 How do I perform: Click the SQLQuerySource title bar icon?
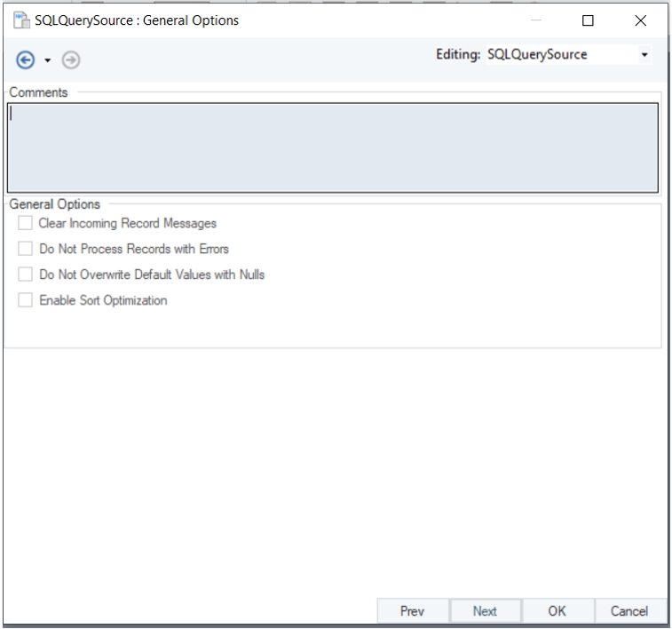pos(21,20)
